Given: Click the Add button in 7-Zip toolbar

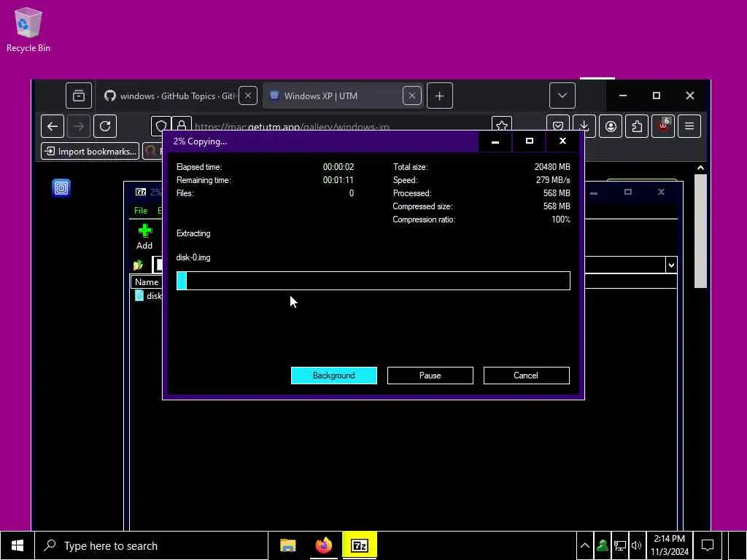Looking at the screenshot, I should click(144, 237).
